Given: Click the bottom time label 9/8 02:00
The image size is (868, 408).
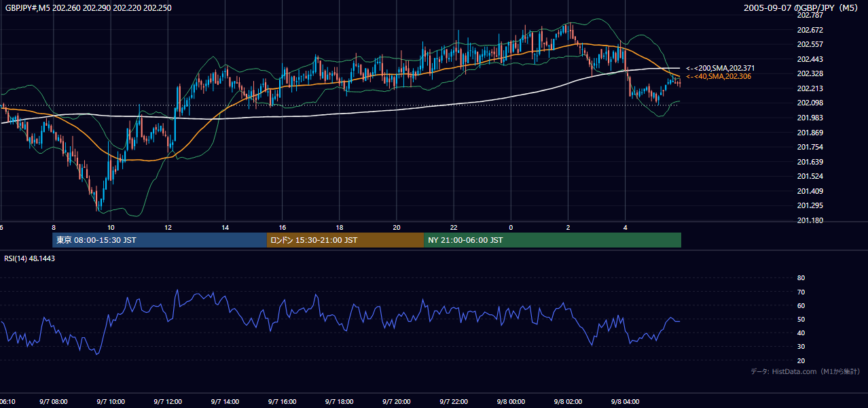Looking at the screenshot, I should point(568,402).
